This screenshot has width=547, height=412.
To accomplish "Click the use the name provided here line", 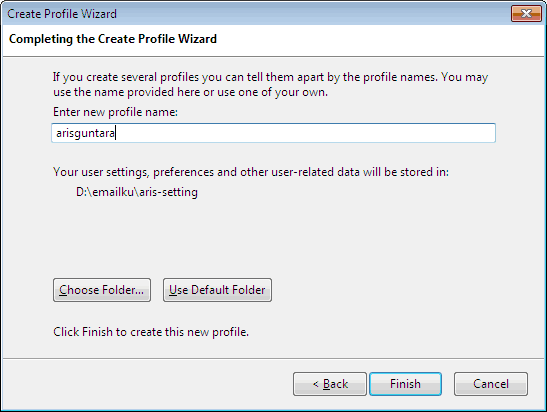I will click(190, 92).
